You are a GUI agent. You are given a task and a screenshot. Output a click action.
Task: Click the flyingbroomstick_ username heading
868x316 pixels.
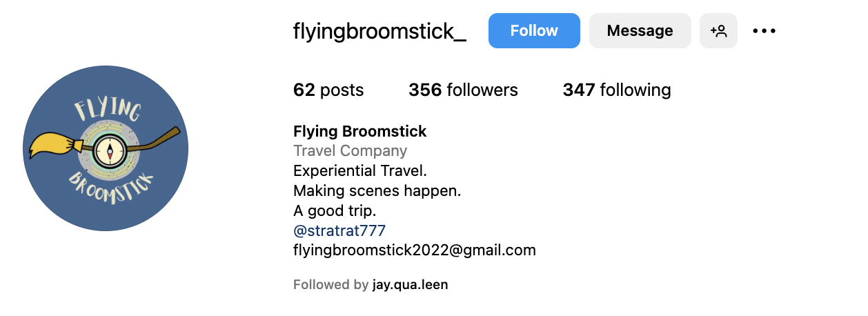click(x=379, y=31)
